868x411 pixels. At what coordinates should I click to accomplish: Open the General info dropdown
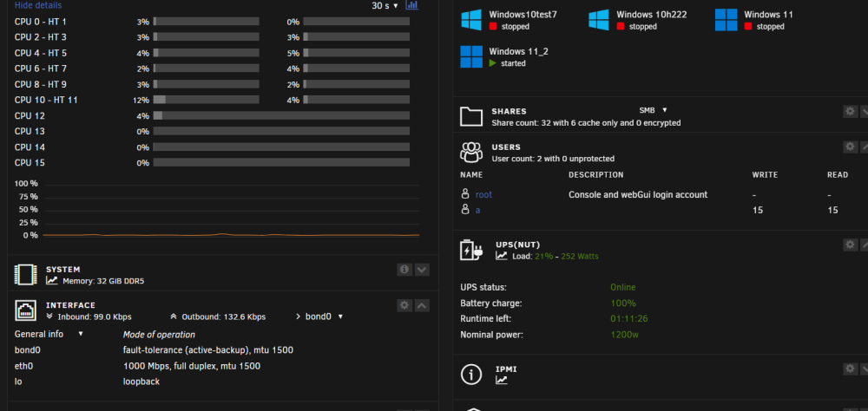coord(49,334)
